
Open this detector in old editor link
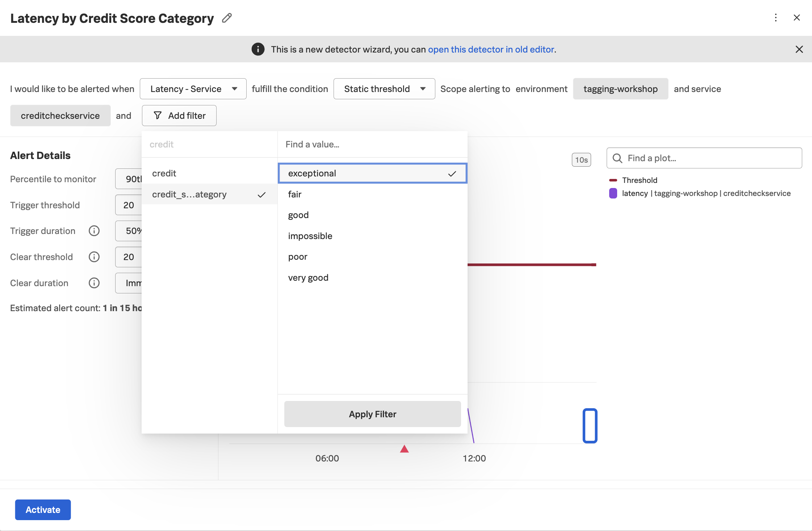(491, 49)
